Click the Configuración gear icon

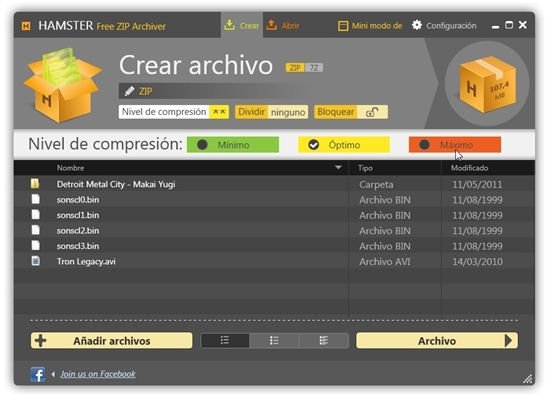point(417,25)
